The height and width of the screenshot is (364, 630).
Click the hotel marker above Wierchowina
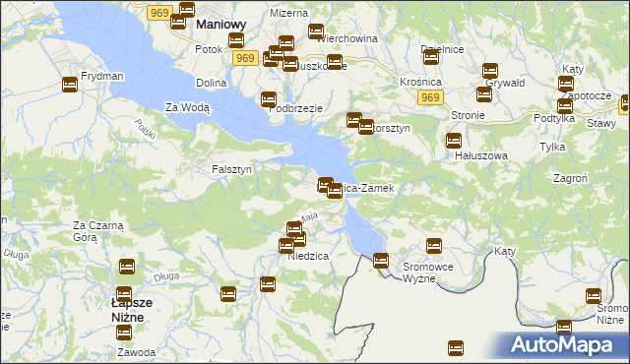(x=316, y=31)
